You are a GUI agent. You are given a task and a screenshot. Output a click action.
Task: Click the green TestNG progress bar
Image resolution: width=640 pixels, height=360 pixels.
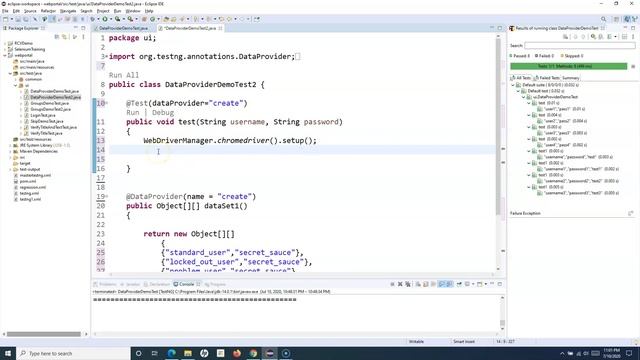[568, 66]
